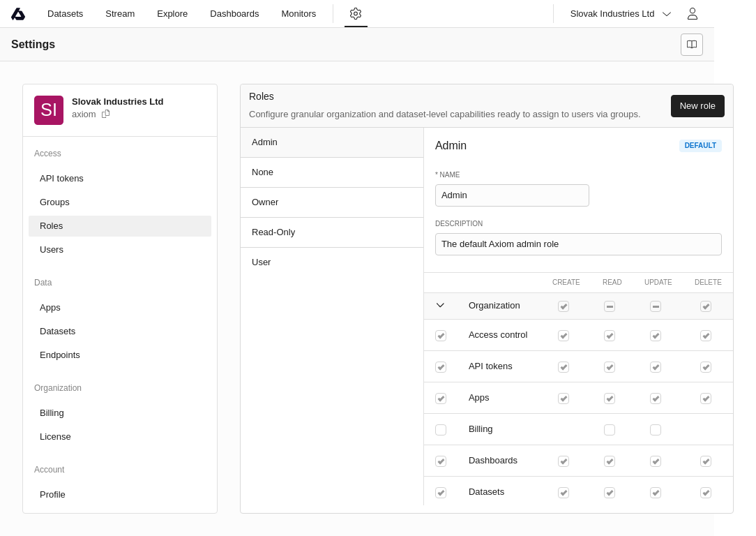The image size is (756, 536).
Task: Open the settings gear icon
Action: (x=356, y=14)
